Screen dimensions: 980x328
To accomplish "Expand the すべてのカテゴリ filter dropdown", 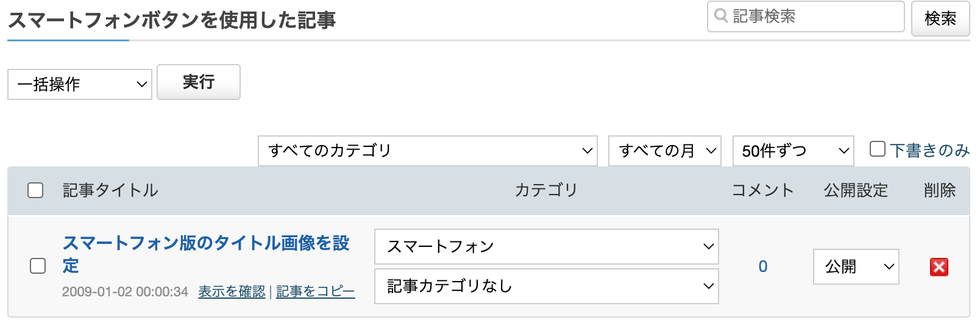I will click(427, 151).
